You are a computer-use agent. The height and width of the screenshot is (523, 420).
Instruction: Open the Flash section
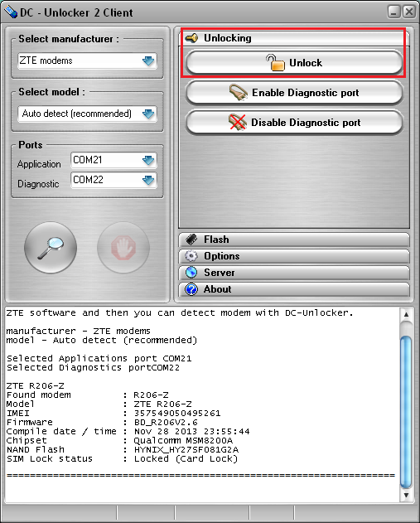pyautogui.click(x=294, y=240)
